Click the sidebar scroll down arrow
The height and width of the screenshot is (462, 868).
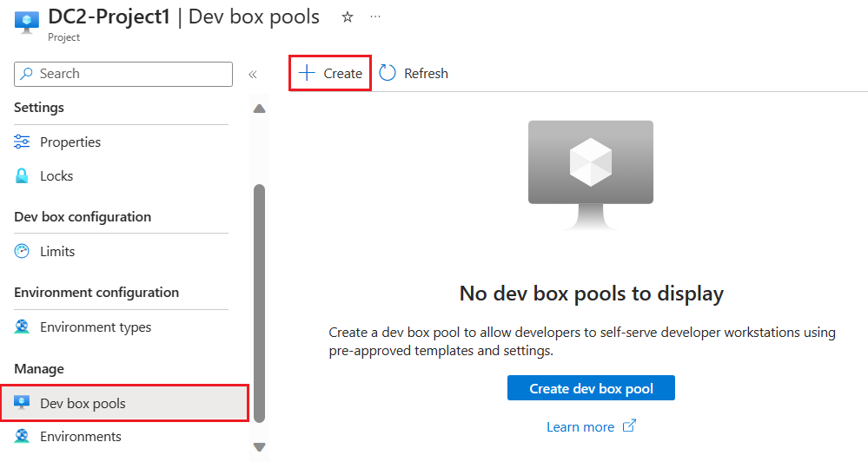[x=259, y=446]
